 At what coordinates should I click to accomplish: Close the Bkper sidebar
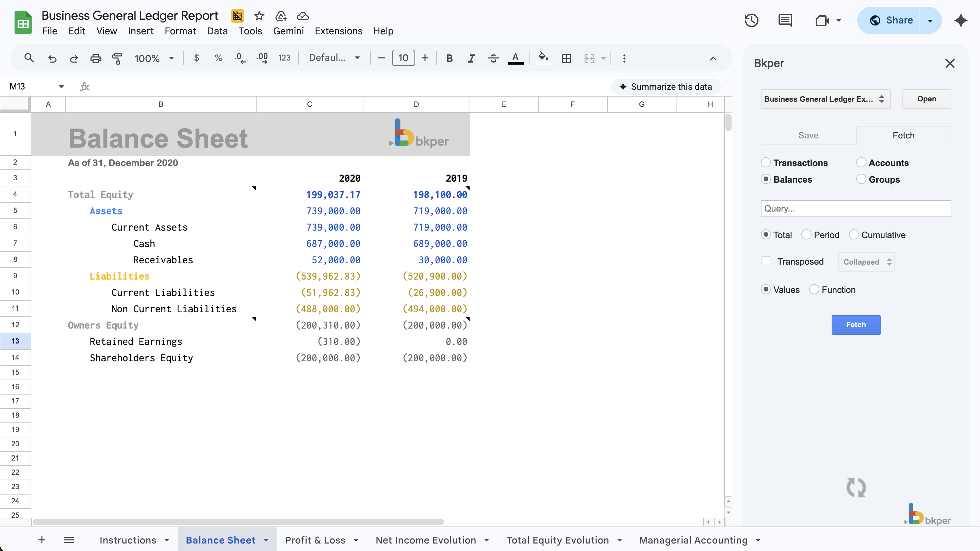950,63
